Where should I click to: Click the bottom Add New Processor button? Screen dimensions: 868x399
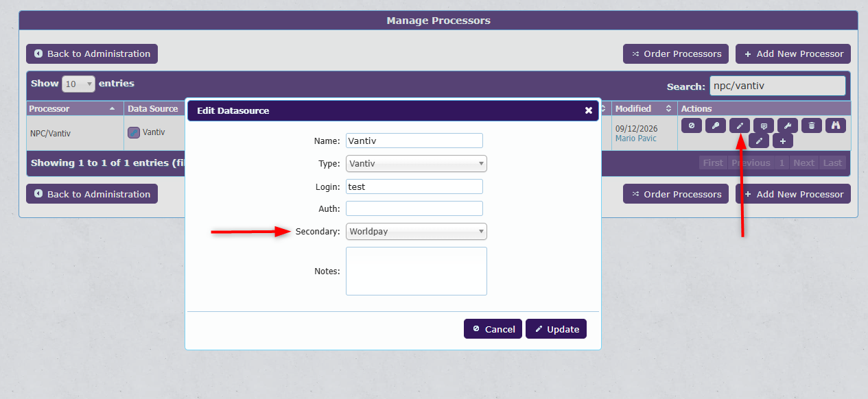click(793, 194)
